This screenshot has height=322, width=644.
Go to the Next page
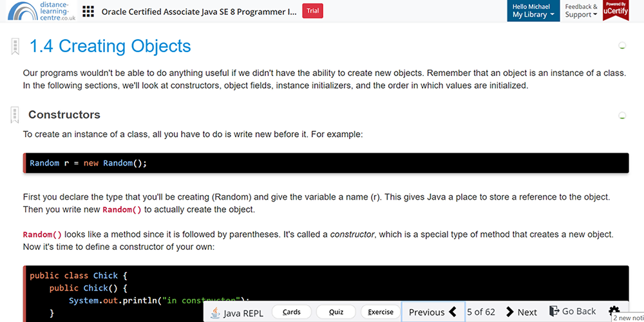522,312
